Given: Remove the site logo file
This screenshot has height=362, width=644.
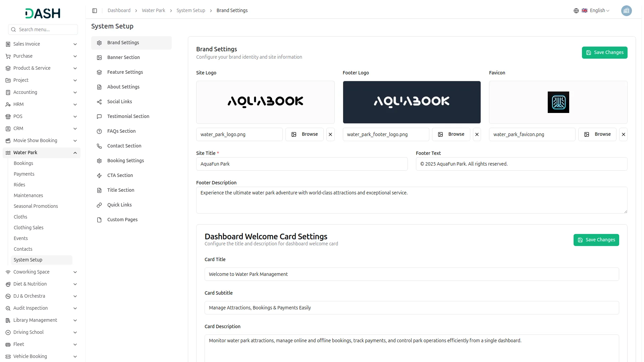Looking at the screenshot, I should coord(330,134).
